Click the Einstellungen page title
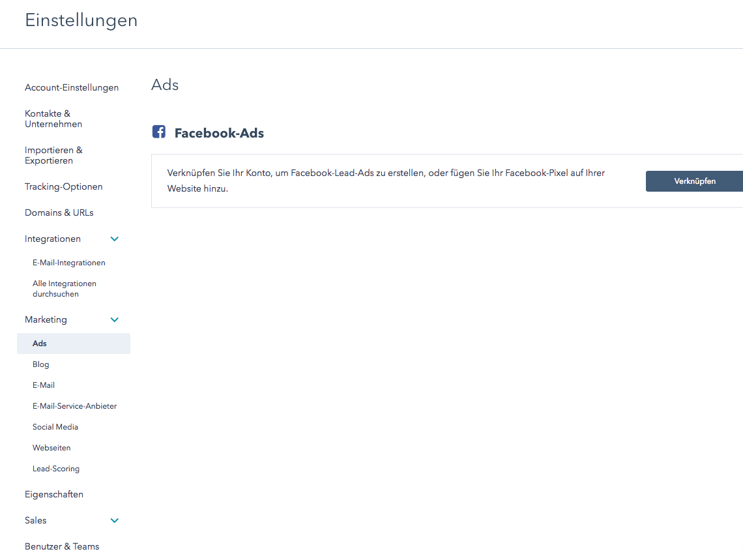 click(x=81, y=20)
